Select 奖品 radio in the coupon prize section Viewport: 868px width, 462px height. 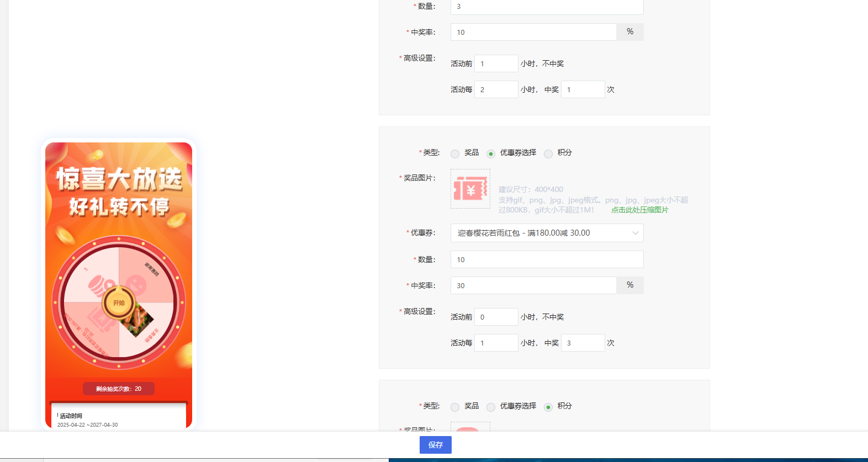tap(455, 153)
